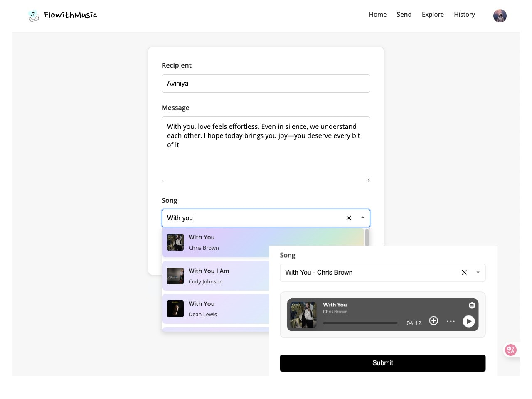Screen dimensions: 532x399
Task: Click the Chris Brown album thumbnail in list
Action: [175, 242]
